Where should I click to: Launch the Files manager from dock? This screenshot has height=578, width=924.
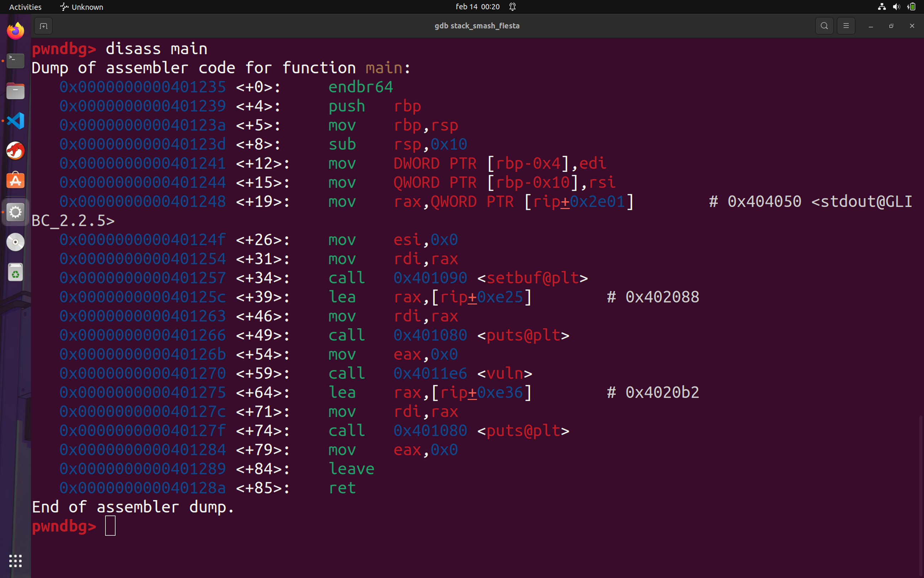point(16,91)
